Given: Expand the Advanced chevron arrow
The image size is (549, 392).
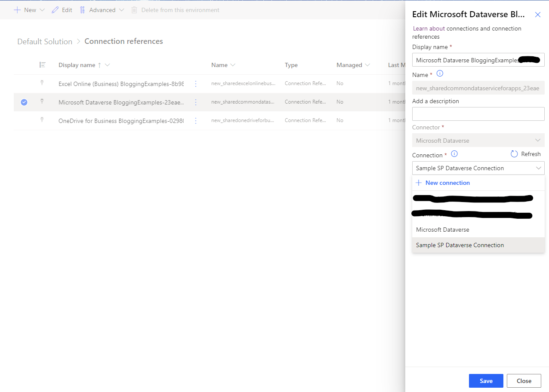Looking at the screenshot, I should click(121, 10).
